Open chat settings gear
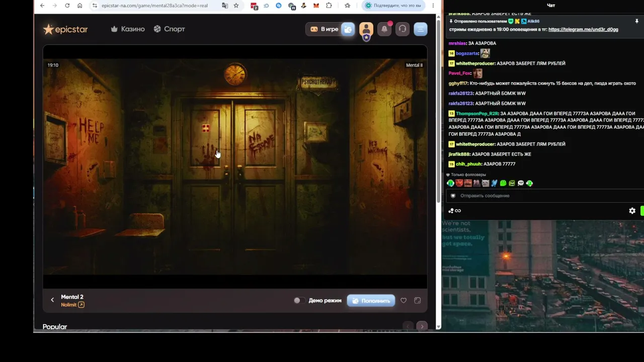The height and width of the screenshot is (362, 644). [632, 211]
